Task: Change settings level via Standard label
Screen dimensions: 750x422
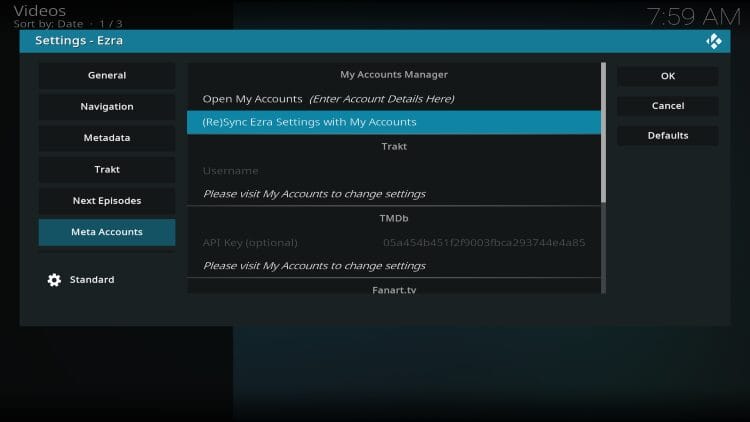Action: pos(92,279)
